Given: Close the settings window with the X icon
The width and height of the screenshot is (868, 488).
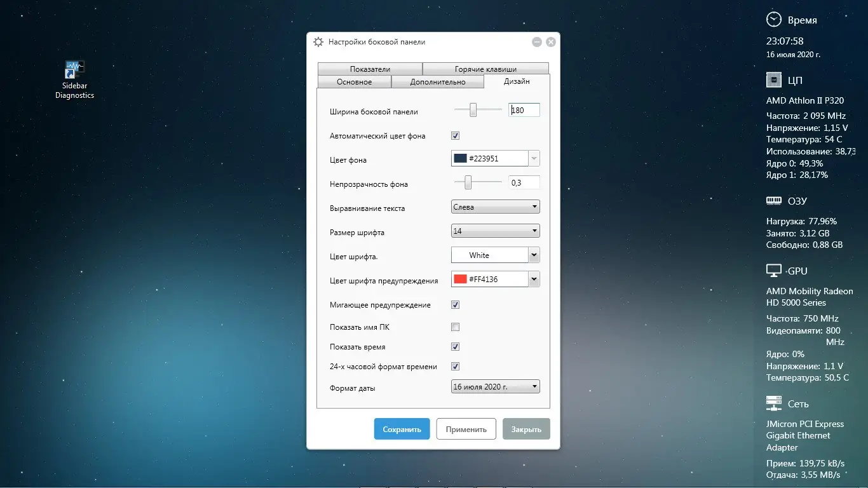Looking at the screenshot, I should [551, 42].
